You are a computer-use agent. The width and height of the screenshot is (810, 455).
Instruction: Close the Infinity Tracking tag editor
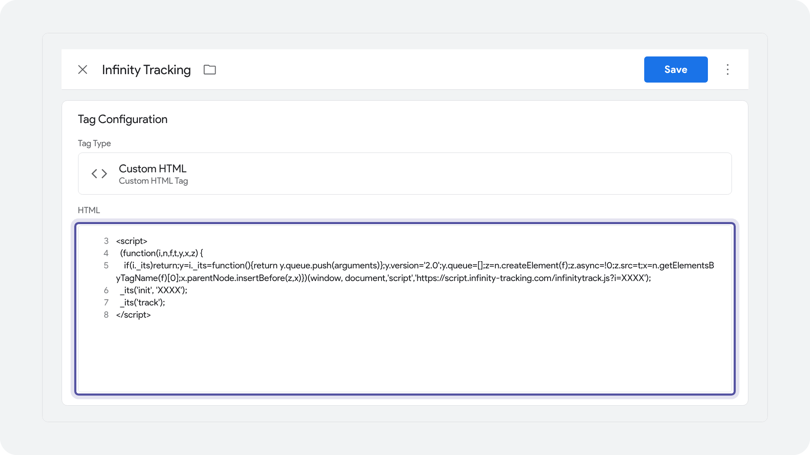point(83,70)
